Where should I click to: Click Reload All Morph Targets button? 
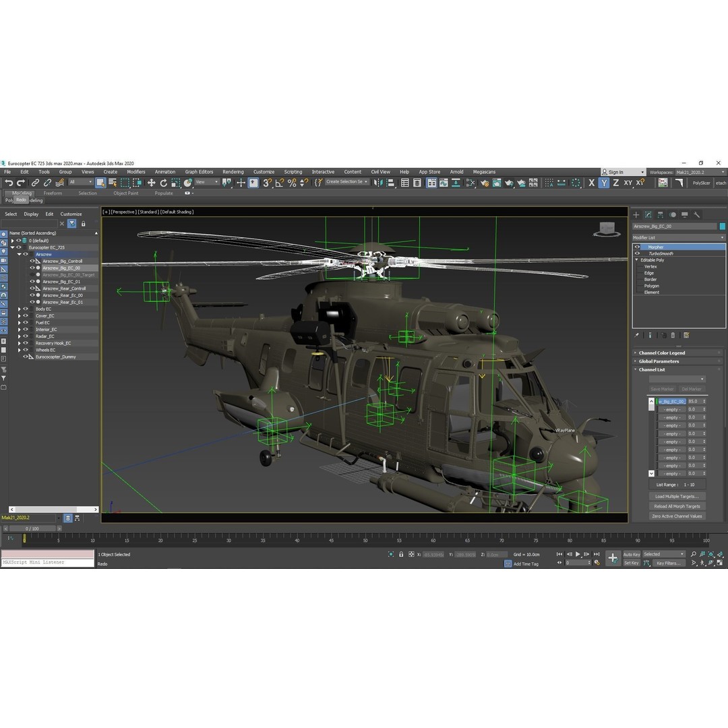coord(677,506)
